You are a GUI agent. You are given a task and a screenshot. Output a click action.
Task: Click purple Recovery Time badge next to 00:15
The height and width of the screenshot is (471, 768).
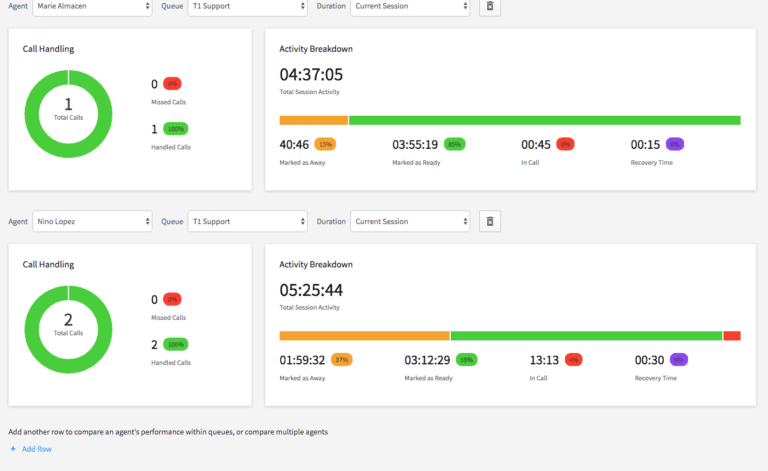[674, 144]
